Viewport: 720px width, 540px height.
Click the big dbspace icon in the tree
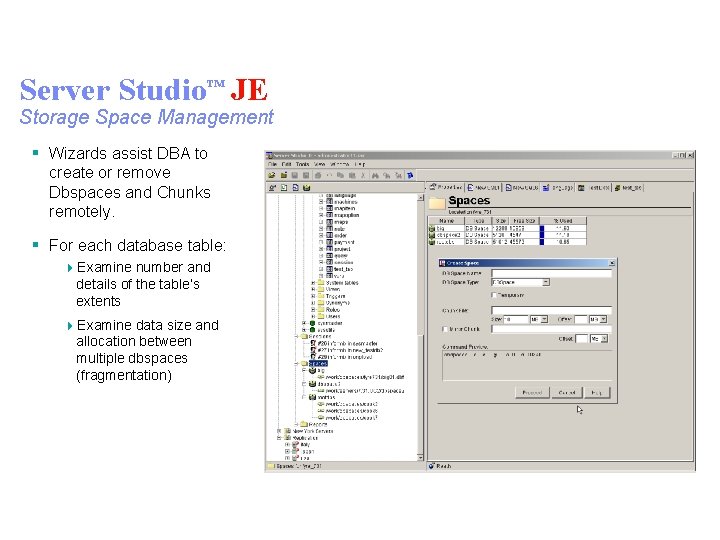tap(312, 370)
